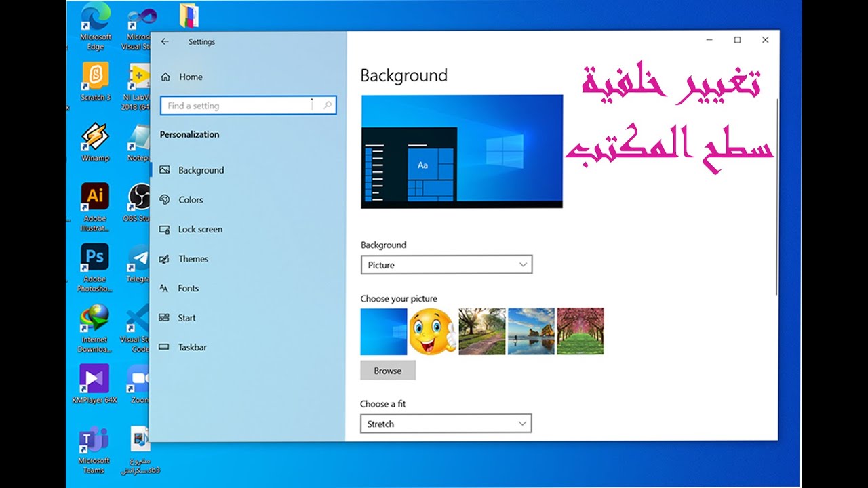Viewport: 868px width, 488px height.
Task: Open Adobe Photoshop desktop shortcut
Action: click(x=95, y=267)
